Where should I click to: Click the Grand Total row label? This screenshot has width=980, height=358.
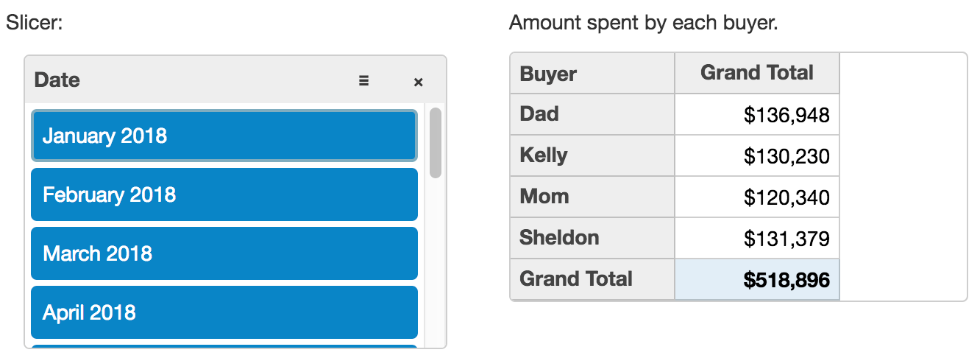click(x=592, y=279)
